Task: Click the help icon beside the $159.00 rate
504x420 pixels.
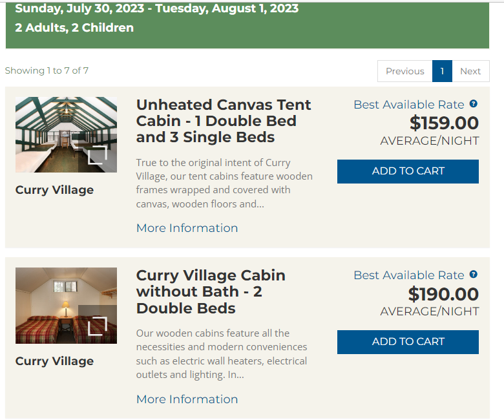Action: click(x=474, y=104)
